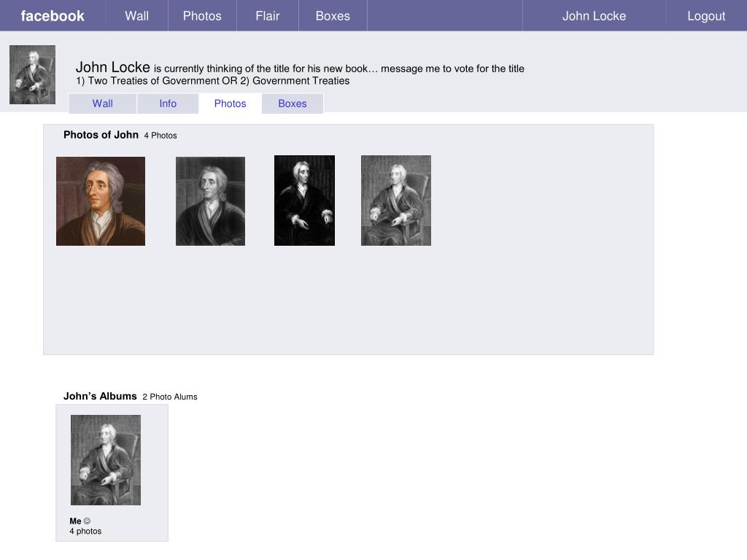Open Flair in the top navigation bar
The width and height of the screenshot is (747, 560).
(x=267, y=16)
